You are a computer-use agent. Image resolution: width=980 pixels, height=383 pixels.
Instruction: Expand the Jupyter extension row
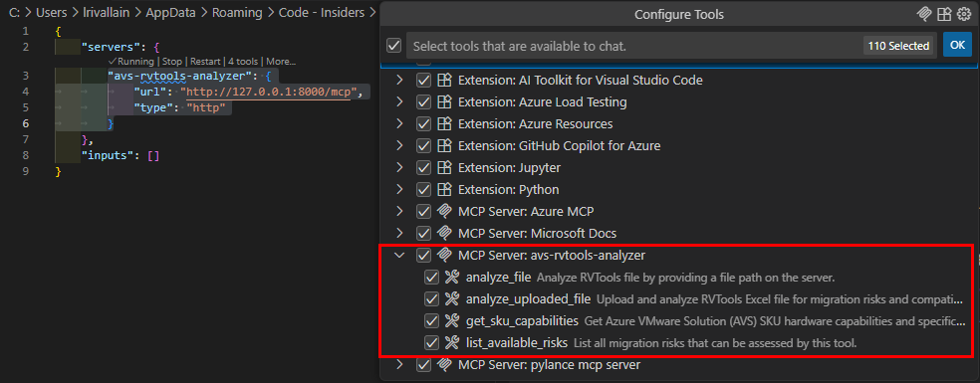pos(400,167)
